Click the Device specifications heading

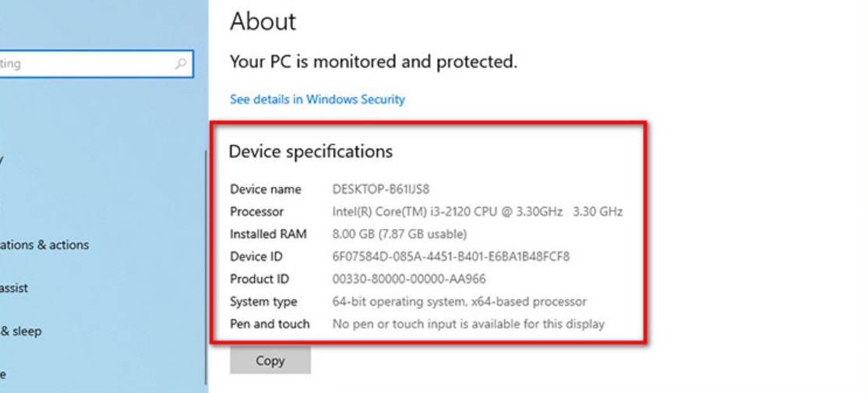[310, 151]
